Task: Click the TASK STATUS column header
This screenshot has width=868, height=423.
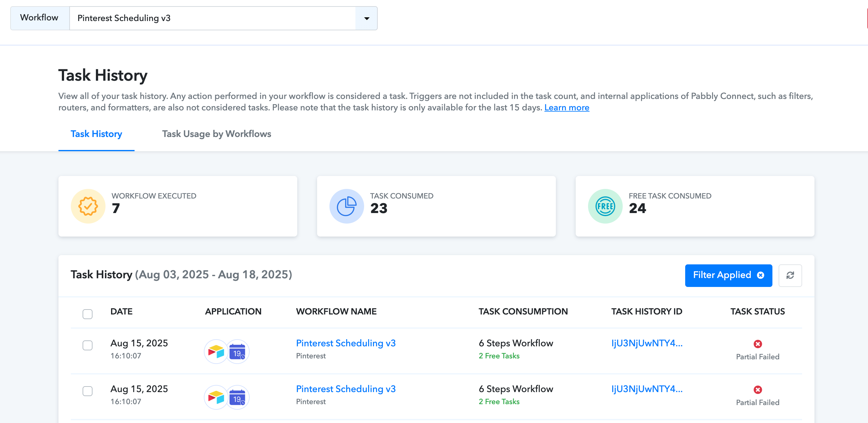Action: coord(758,311)
